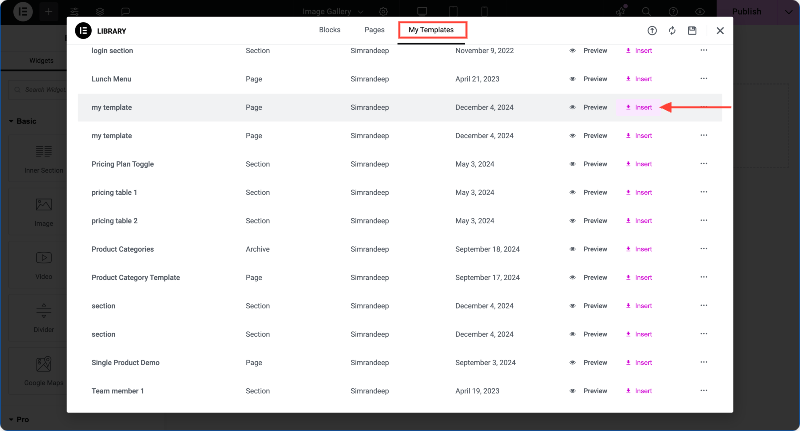This screenshot has height=431, width=800.
Task: Expand the Publish options arrow
Action: (788, 12)
